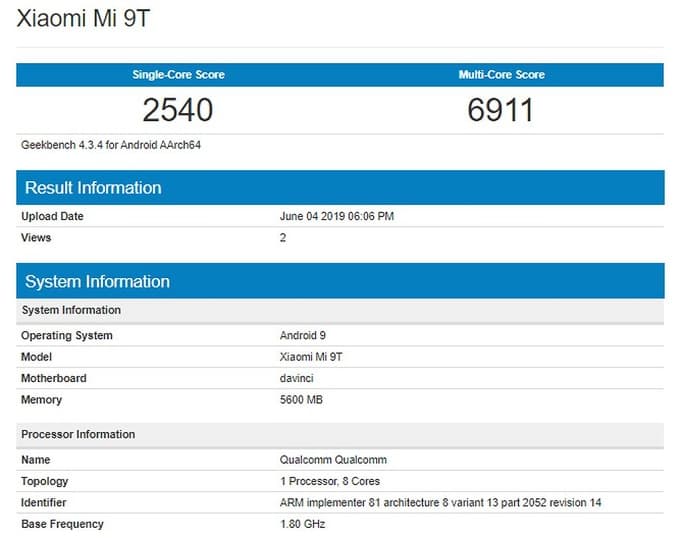
Task: Select the processor Name label
Action: click(x=36, y=460)
